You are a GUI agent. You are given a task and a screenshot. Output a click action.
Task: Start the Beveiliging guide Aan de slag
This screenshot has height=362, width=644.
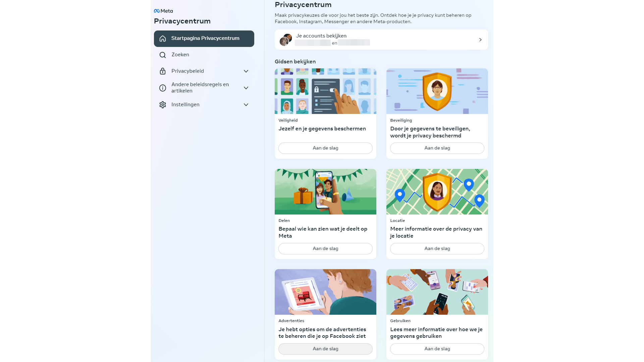click(437, 148)
